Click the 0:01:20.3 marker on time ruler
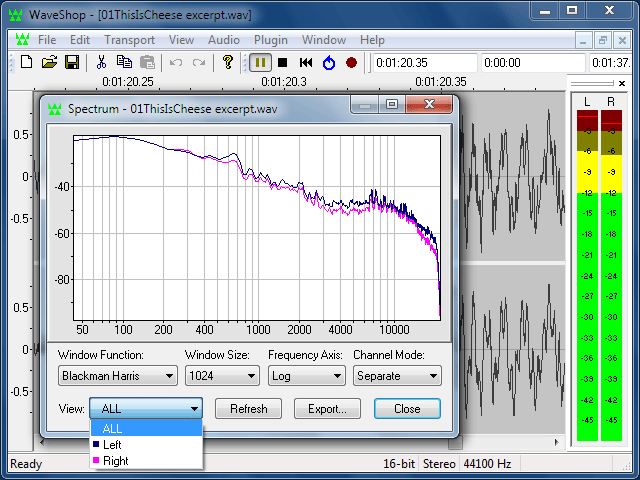 click(284, 82)
